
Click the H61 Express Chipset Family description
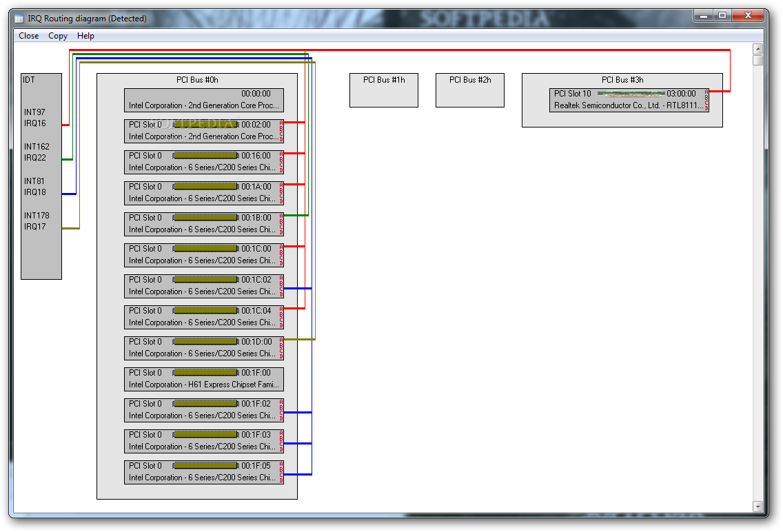coord(204,385)
